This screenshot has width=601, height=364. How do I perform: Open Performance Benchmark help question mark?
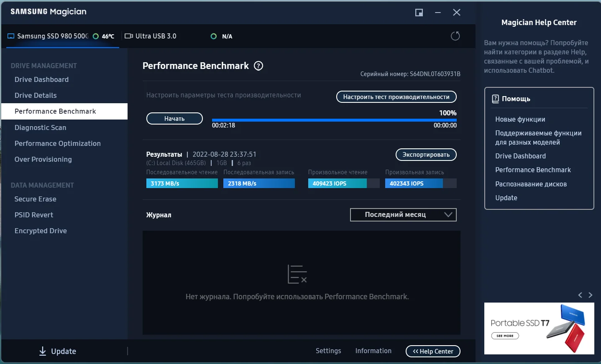pyautogui.click(x=258, y=66)
